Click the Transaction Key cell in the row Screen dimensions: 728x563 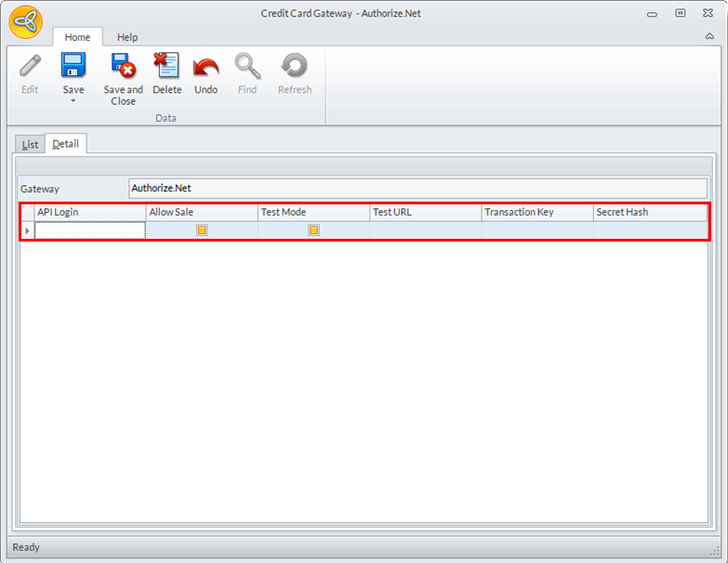click(537, 230)
